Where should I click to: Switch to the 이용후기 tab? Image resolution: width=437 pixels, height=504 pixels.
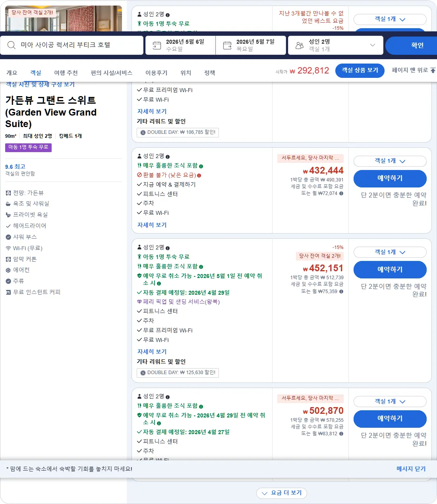(x=157, y=73)
